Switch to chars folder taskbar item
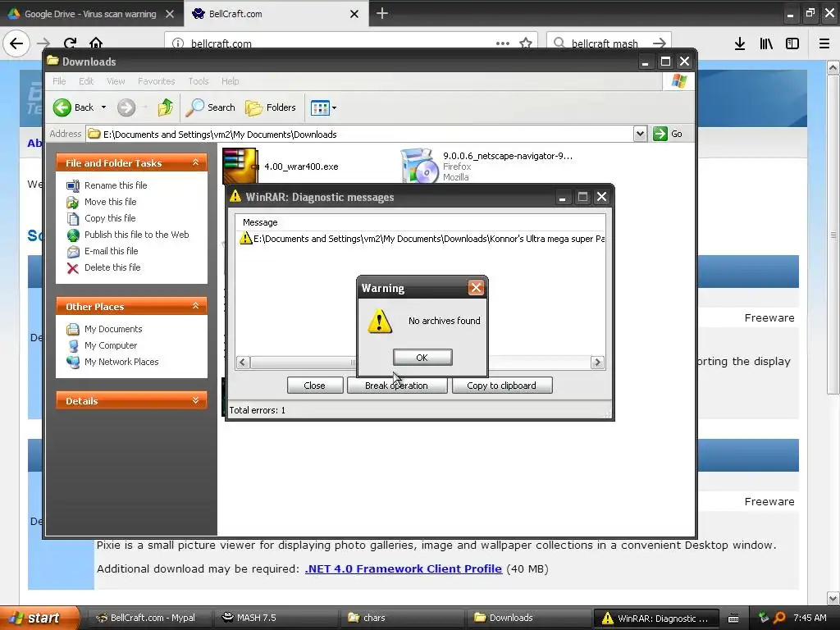Screen dimensions: 840x630 click(x=402, y=618)
